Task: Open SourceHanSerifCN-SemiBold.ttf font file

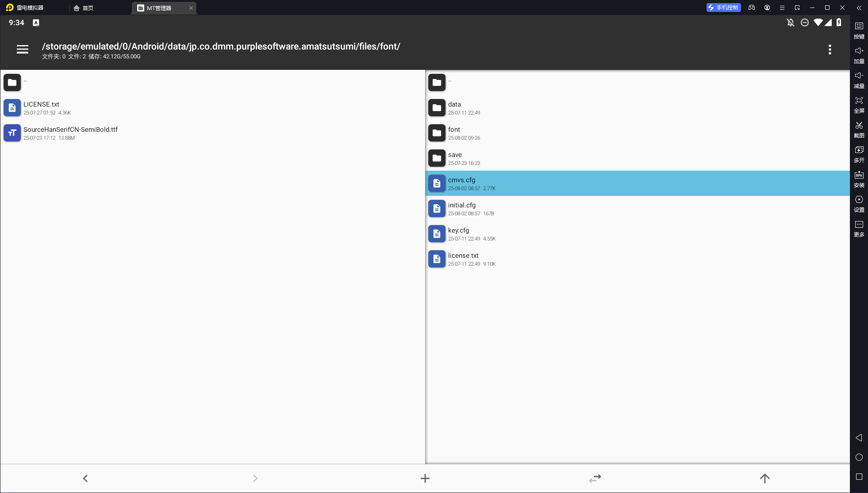Action: [70, 133]
